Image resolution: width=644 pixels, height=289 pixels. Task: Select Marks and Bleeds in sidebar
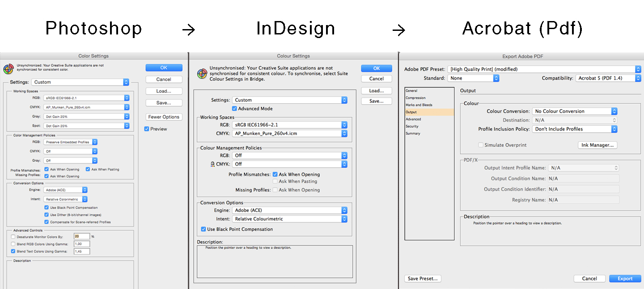pyautogui.click(x=429, y=105)
